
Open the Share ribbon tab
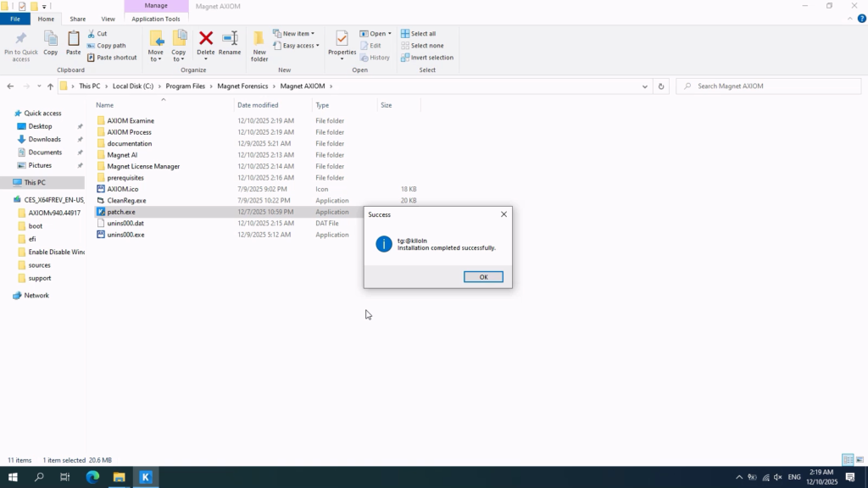(77, 19)
